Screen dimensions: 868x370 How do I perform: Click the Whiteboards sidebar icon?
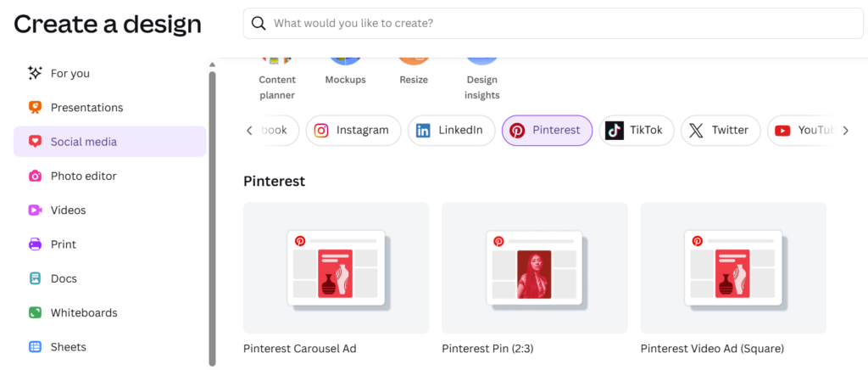pyautogui.click(x=35, y=312)
